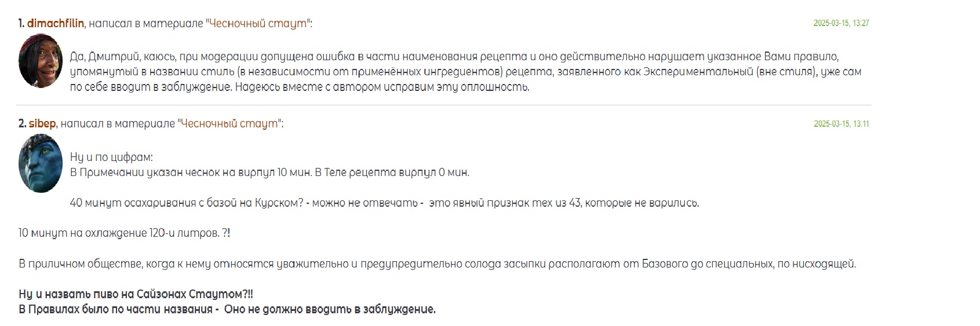980x326 pixels.
Task: Click the 2025-03-15, 13:11 timestamp
Action: [x=841, y=124]
